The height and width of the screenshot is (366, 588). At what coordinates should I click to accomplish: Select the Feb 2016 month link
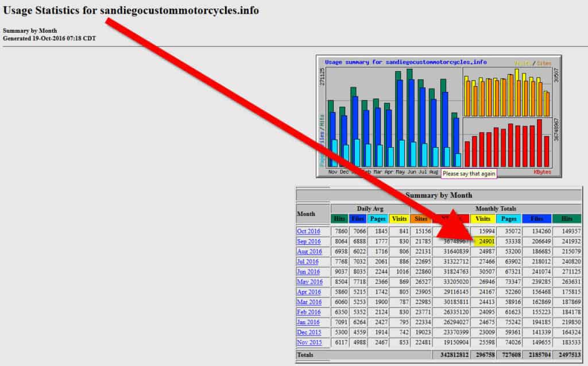tap(308, 312)
